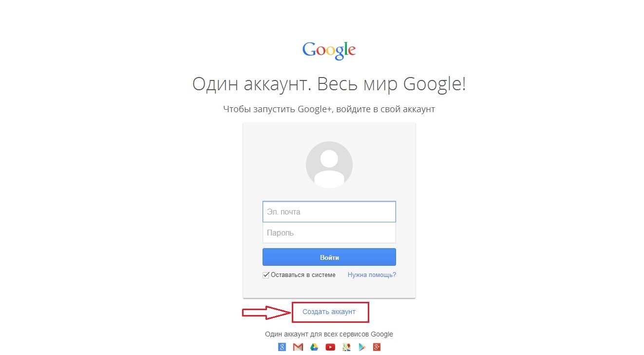644x355 pixels.
Task: Toggle the 'Оставаться в системе' checkbox
Action: [266, 275]
